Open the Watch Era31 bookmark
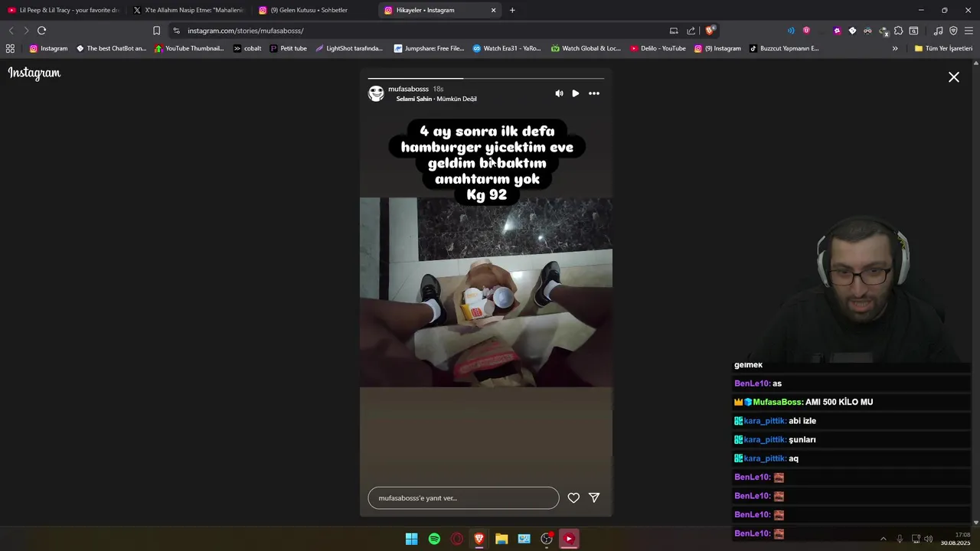 pos(507,48)
